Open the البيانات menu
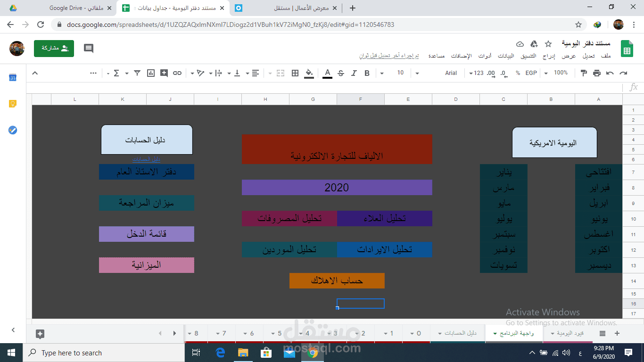Screen dimensions: 644x362 click(x=506, y=55)
